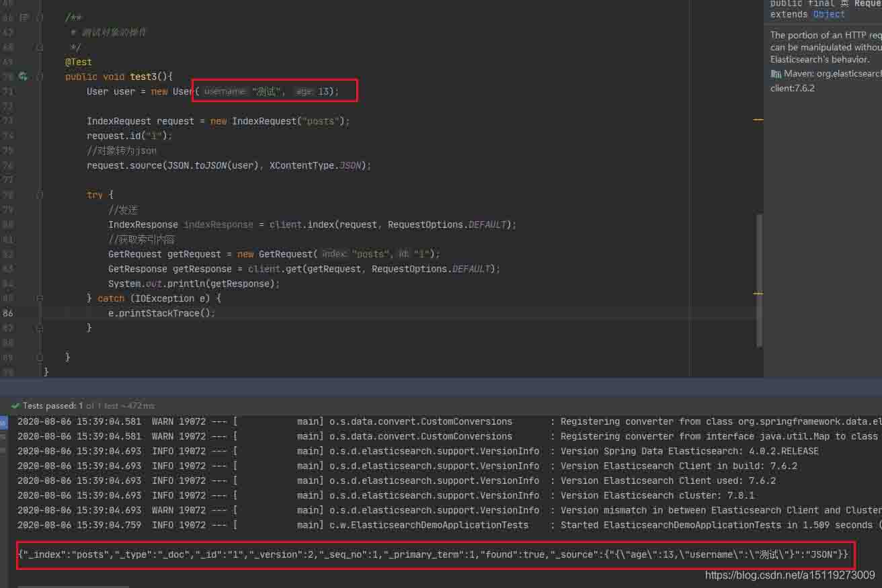Click the run test gutter icon beside test3

[24, 77]
